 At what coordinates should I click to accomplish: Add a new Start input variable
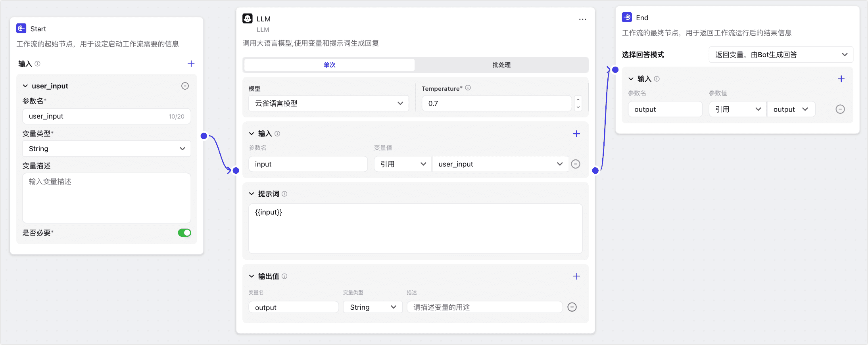coord(191,64)
